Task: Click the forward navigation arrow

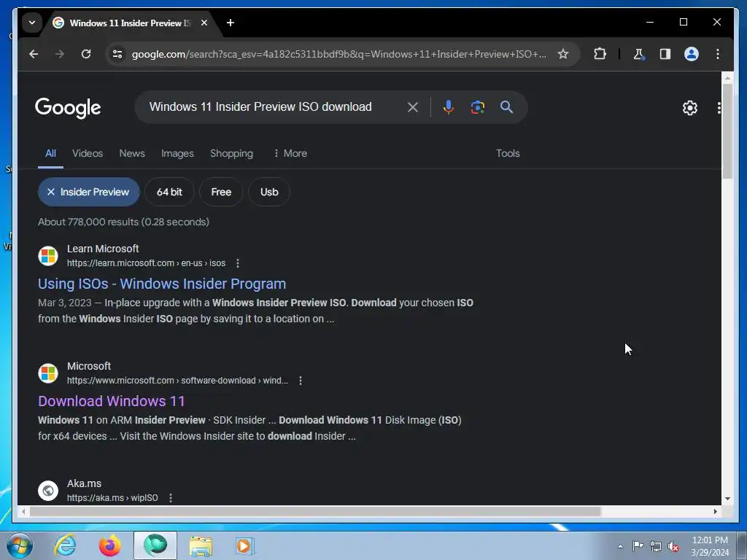Action: (x=60, y=54)
